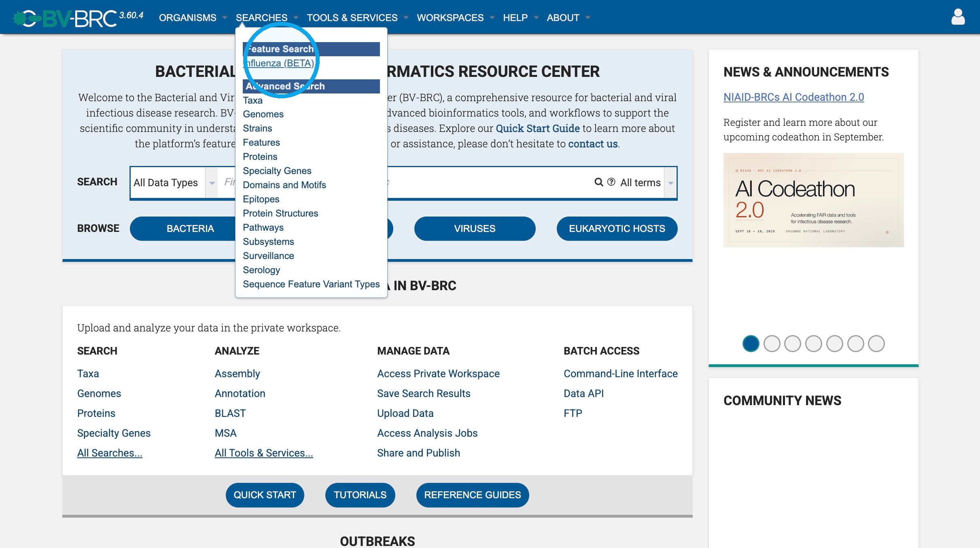Browse EUKARYOTIC HOSTS
The height and width of the screenshot is (548, 980).
click(x=617, y=229)
